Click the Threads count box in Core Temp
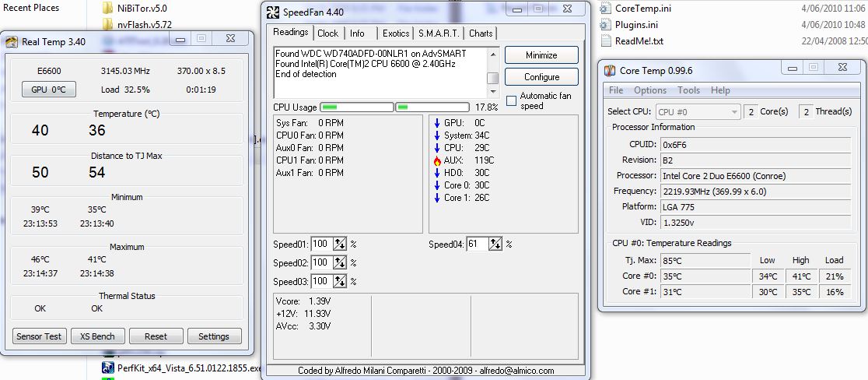 (806, 112)
